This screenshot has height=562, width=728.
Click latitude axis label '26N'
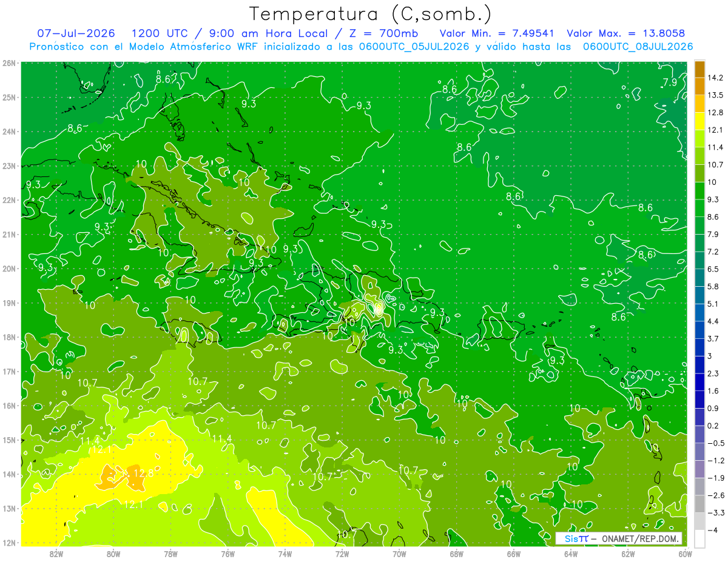pos(10,62)
